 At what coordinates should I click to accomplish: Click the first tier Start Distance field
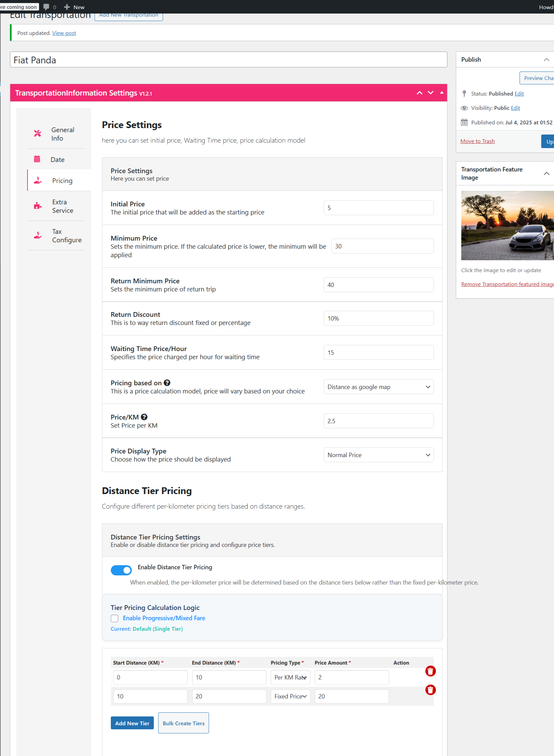[x=150, y=677]
